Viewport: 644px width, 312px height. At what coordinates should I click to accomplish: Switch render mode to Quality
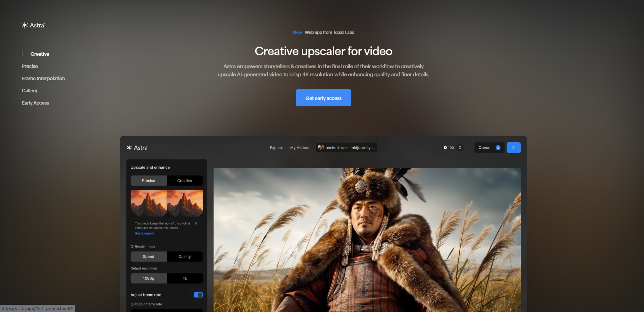(184, 257)
